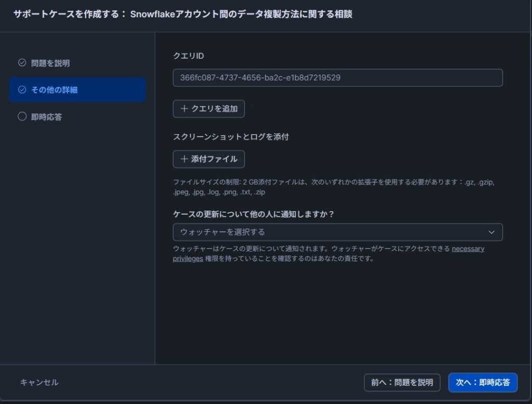Viewport: 532px width, 404px height.
Task: Click the checkmark icon beside 問題を説明
Action: [x=22, y=63]
